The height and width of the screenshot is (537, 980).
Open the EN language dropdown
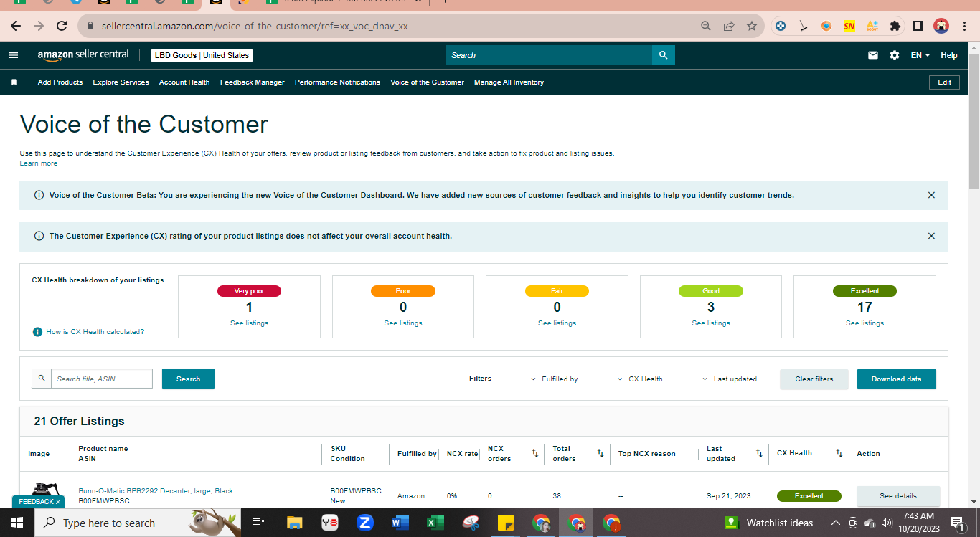tap(920, 55)
